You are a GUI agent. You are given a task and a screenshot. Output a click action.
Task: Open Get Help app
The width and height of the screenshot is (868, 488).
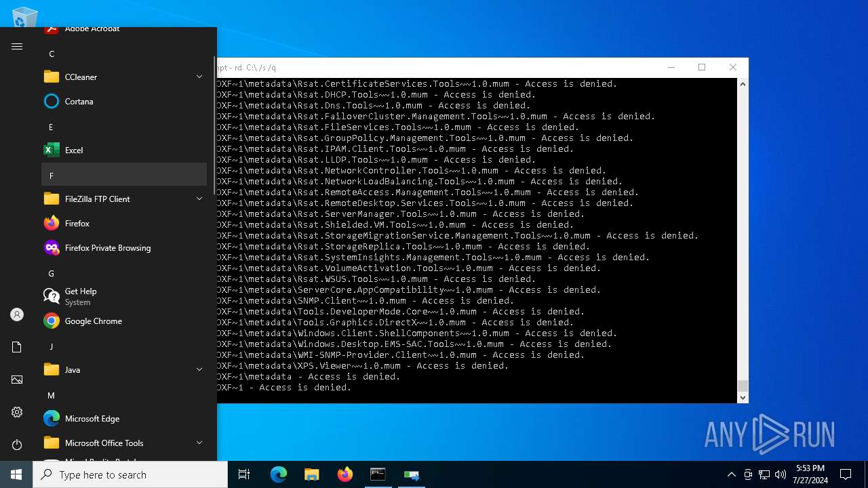click(x=124, y=296)
